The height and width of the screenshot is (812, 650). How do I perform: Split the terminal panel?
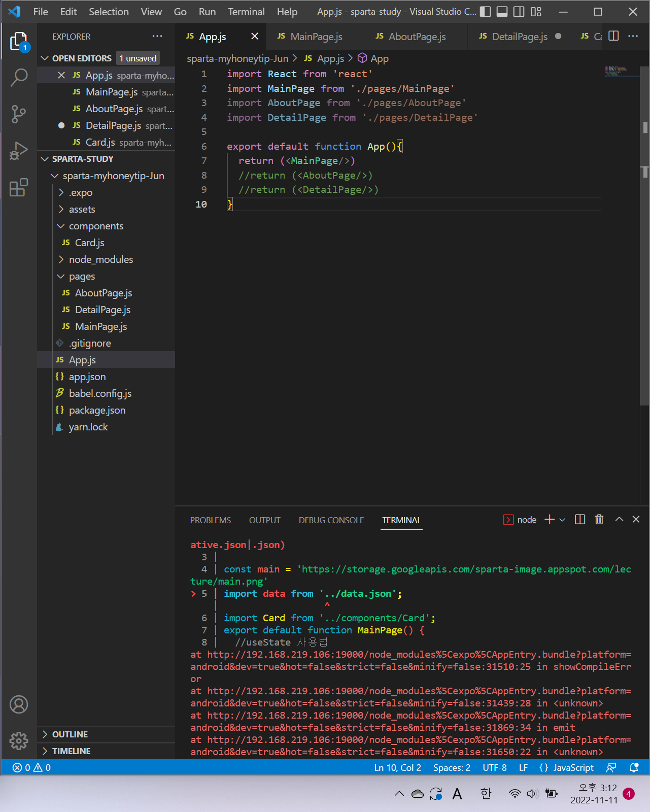(580, 519)
